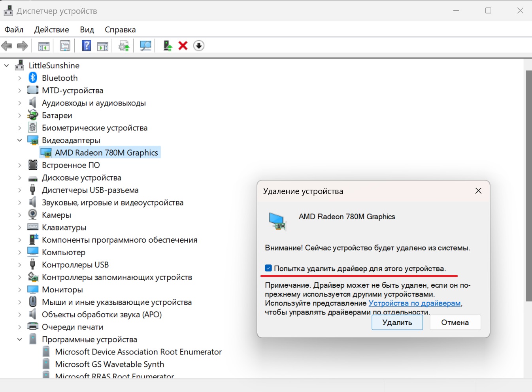This screenshot has width=532, height=392.
Task: Go back with the left arrow toolbar icon
Action: click(x=7, y=46)
